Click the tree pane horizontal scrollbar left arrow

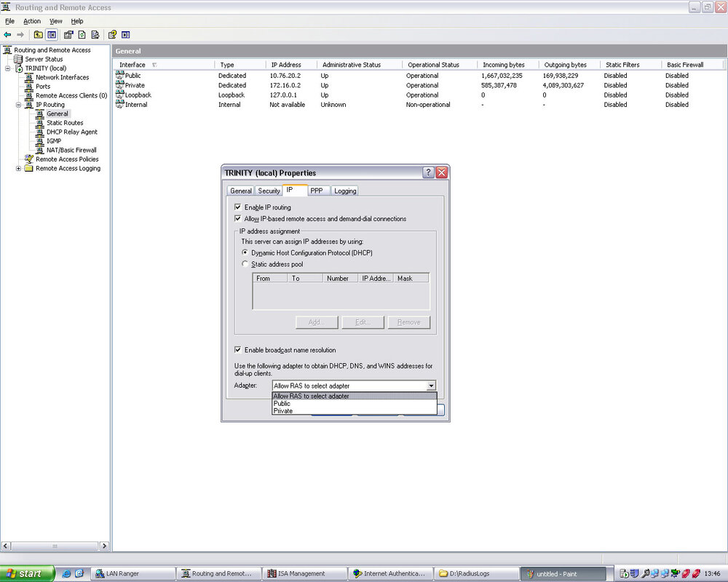pos(6,546)
